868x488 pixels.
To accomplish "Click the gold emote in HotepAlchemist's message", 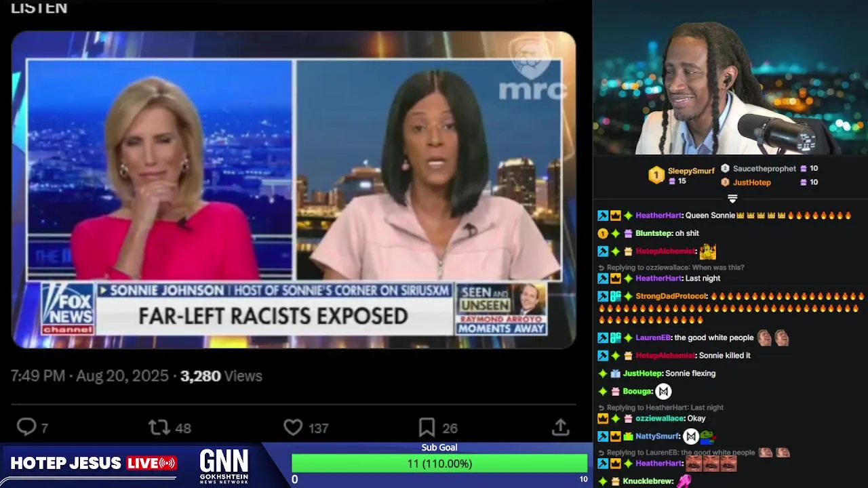I will click(707, 251).
